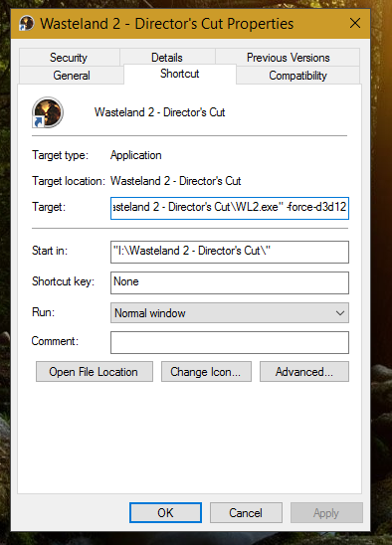Click the Apply button
Viewport: 392px width, 545px height.
click(326, 512)
